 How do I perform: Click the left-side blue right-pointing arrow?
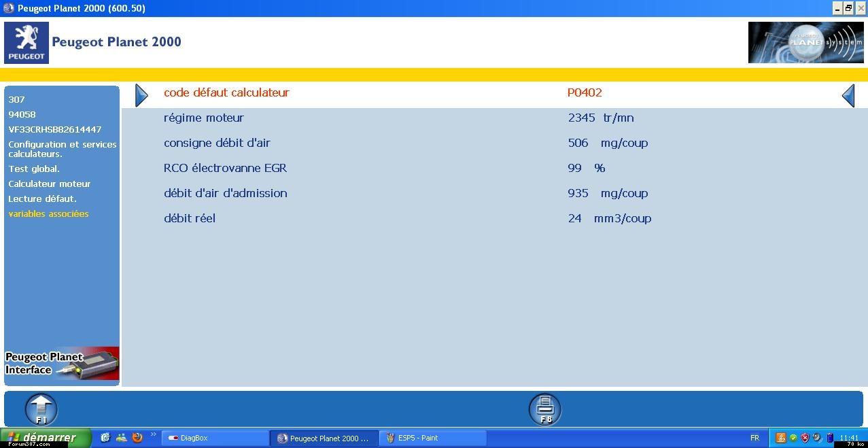141,96
